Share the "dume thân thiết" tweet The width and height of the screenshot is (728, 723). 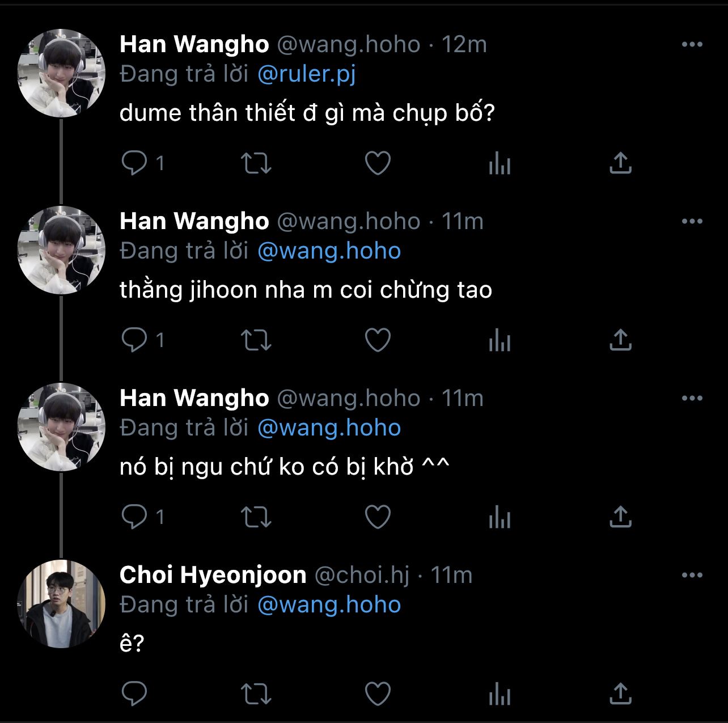(620, 163)
